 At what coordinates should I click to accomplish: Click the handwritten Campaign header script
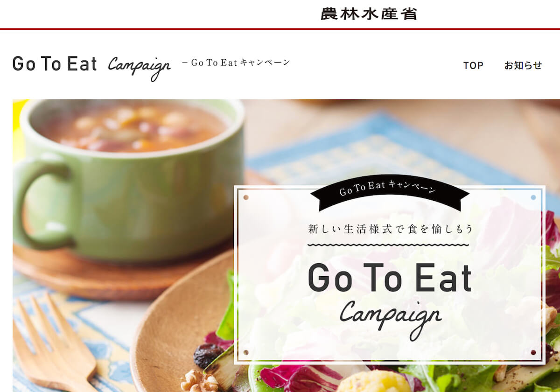click(x=139, y=68)
